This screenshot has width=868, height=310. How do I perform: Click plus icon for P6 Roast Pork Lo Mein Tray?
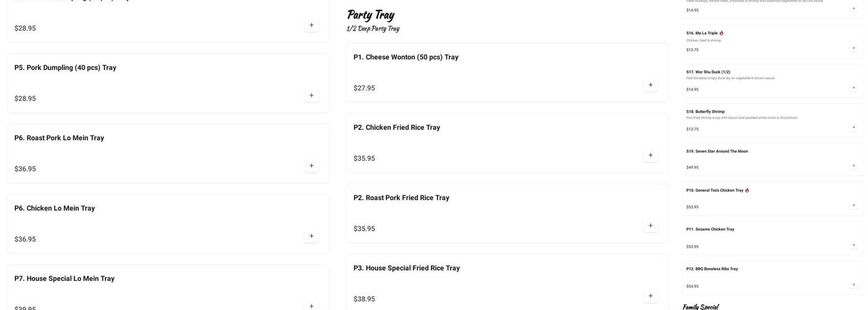coord(311,166)
